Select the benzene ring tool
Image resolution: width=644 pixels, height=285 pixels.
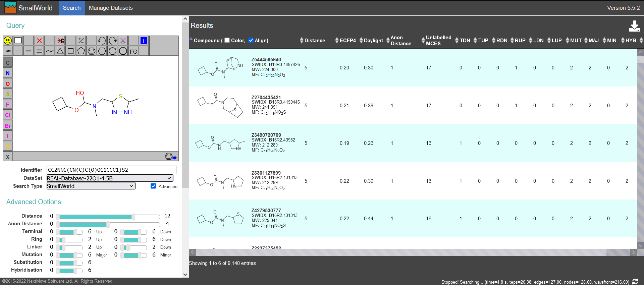[x=92, y=51]
